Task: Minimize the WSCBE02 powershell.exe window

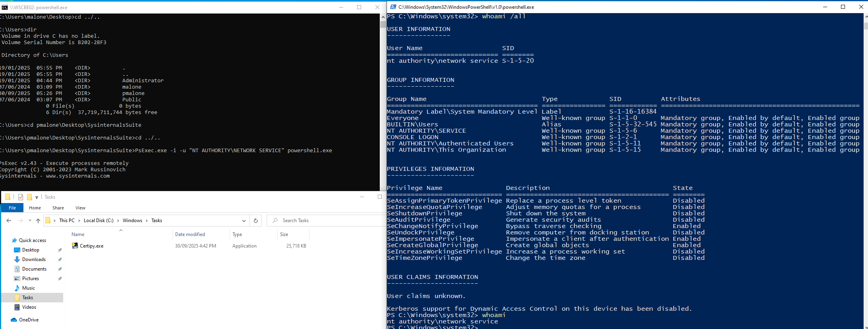Action: click(341, 7)
